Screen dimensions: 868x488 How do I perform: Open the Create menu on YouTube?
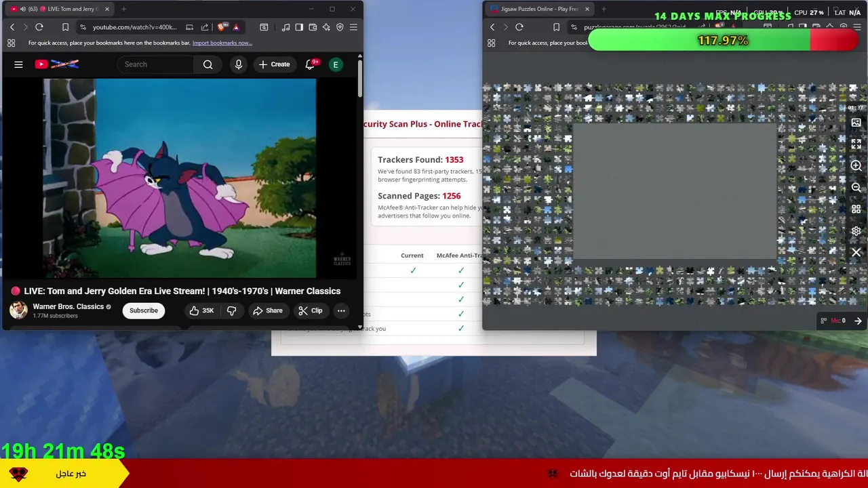(274, 64)
